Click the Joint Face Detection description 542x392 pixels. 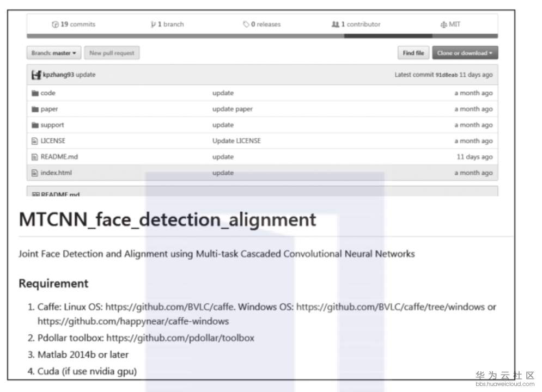(x=217, y=254)
